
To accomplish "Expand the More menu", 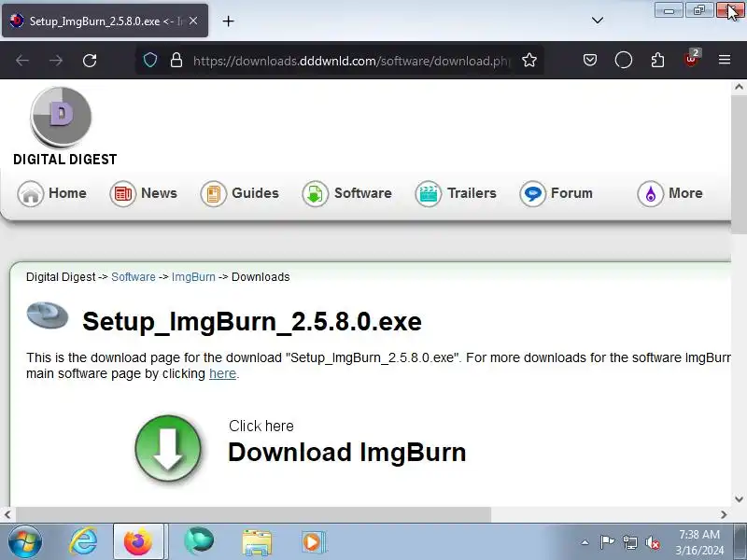I will coord(669,194).
